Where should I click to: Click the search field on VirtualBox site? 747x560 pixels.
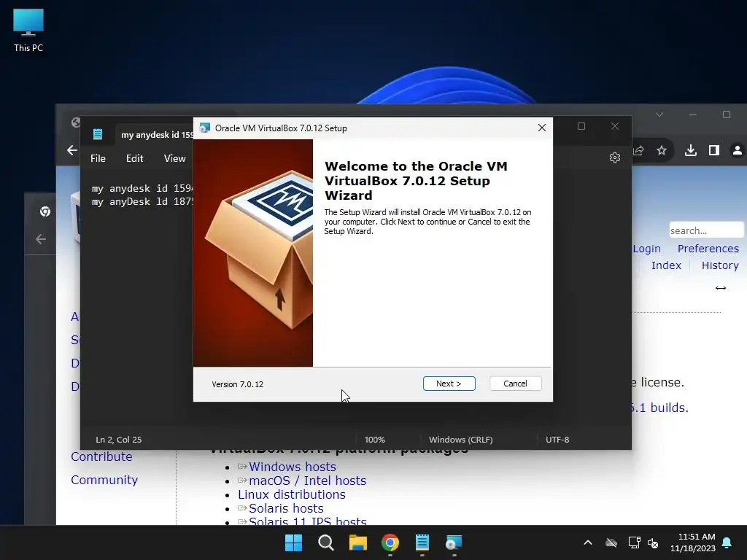click(706, 230)
